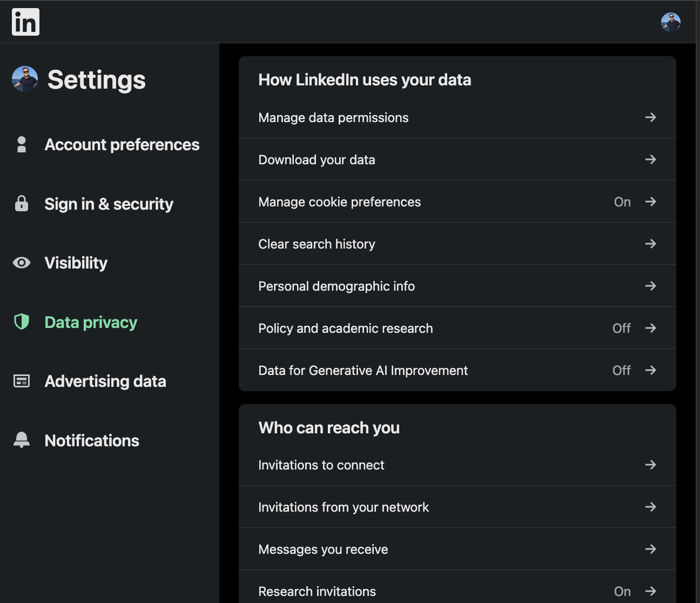Click the LinkedIn logo in the top bar
Viewport: 700px width, 603px height.
(x=25, y=22)
